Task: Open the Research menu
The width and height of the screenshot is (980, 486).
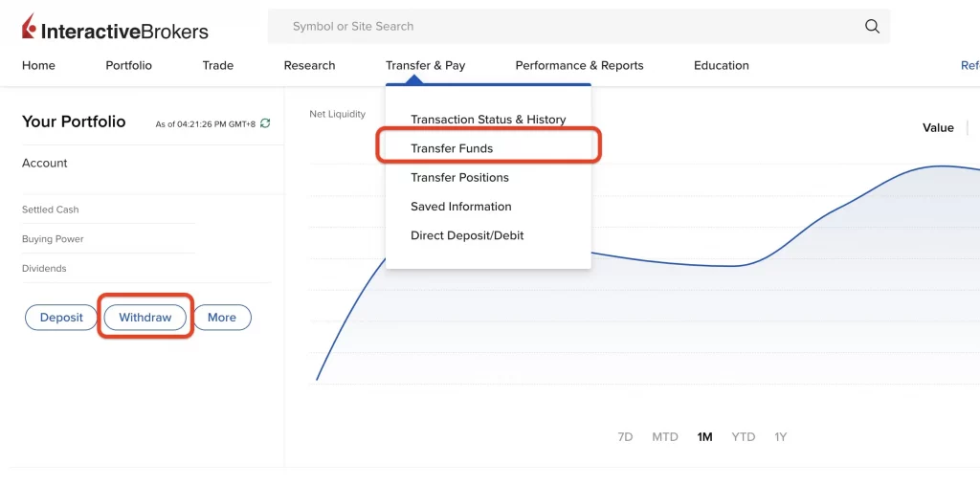Action: click(309, 65)
